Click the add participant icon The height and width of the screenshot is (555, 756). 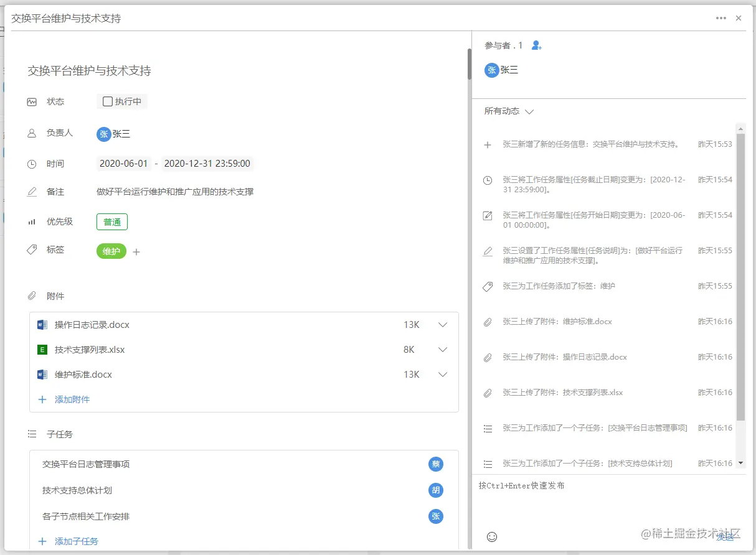537,45
